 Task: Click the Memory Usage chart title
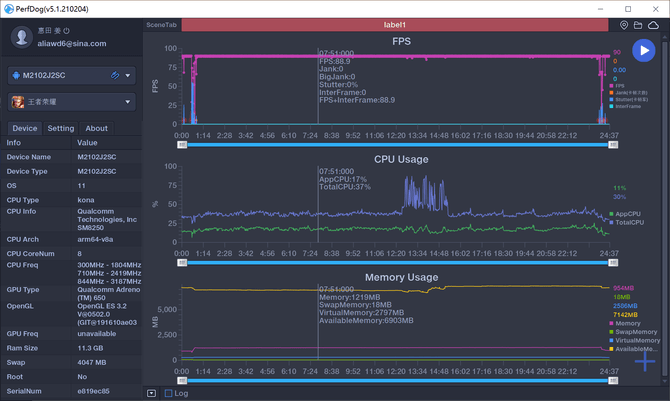pos(402,277)
